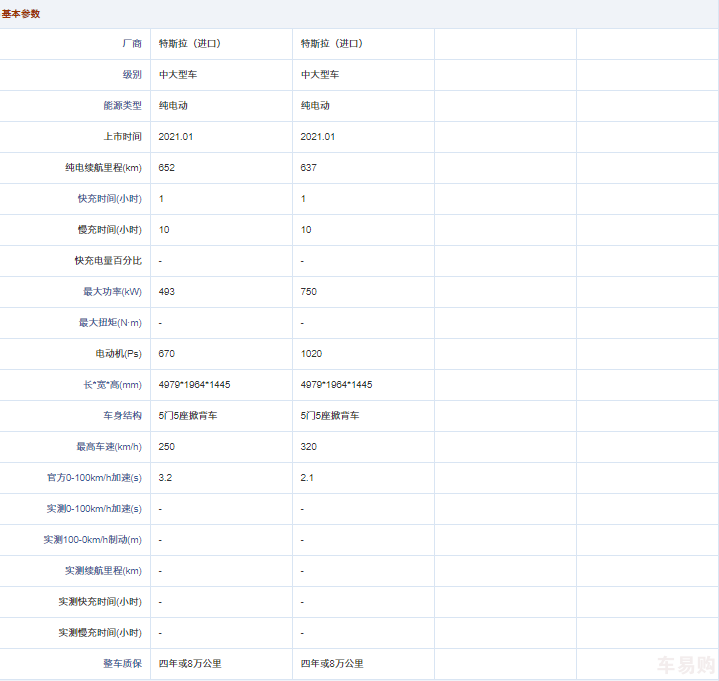Viewport: 719px width, 681px height.
Task: Select 2021.01 in the first vehicle column
Action: [x=176, y=137]
